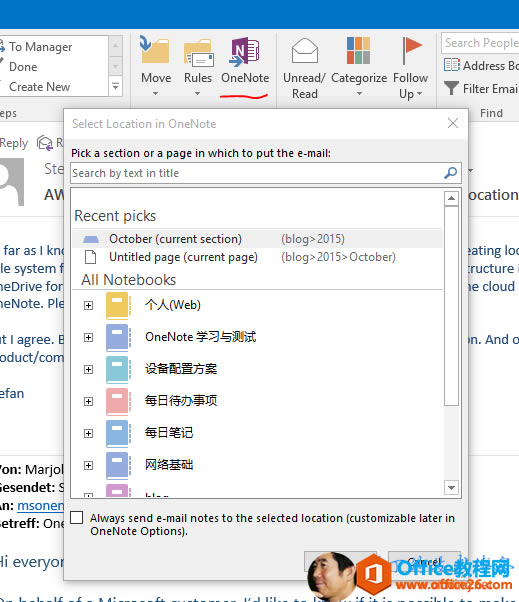
Task: Expand the 每日待办事项 notebook tree
Action: pyautogui.click(x=88, y=401)
